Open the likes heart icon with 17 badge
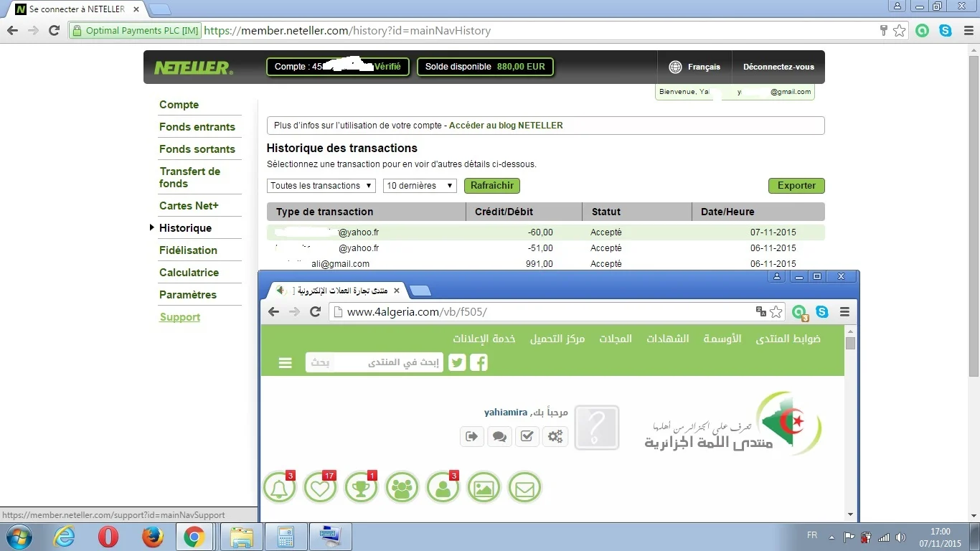The height and width of the screenshot is (551, 980). (320, 489)
